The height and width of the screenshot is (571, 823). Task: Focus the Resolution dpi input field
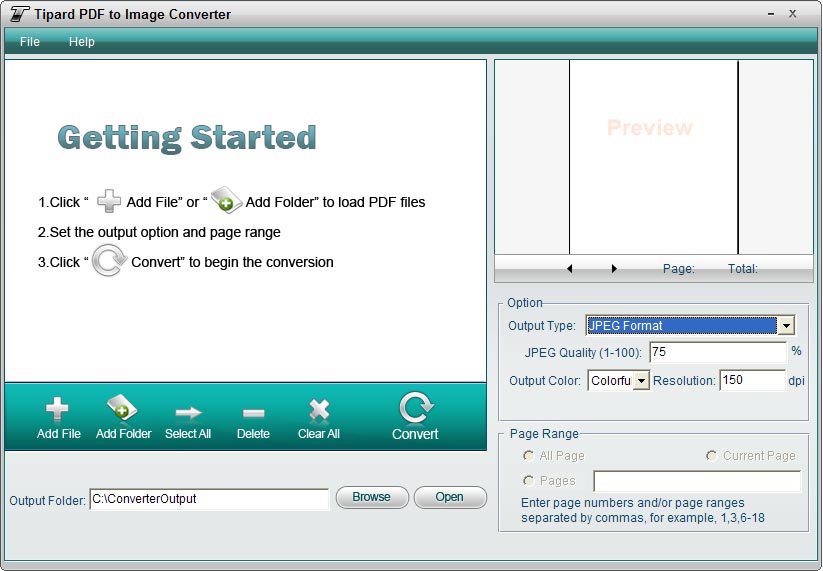tap(752, 380)
